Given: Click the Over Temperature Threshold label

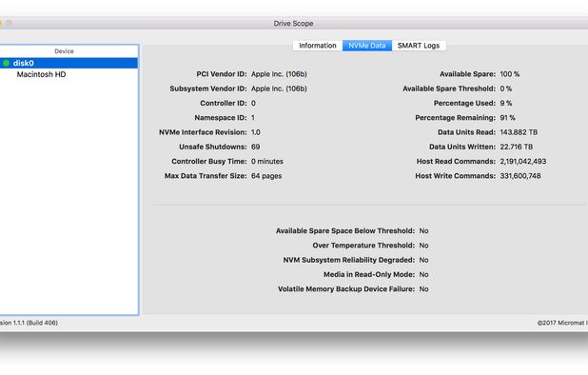Looking at the screenshot, I should pyautogui.click(x=363, y=246).
